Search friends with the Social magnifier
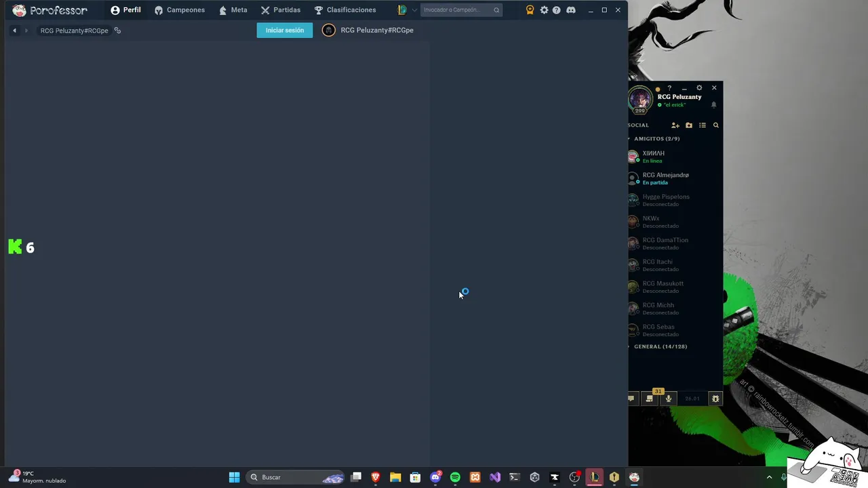The width and height of the screenshot is (868, 488). (715, 125)
